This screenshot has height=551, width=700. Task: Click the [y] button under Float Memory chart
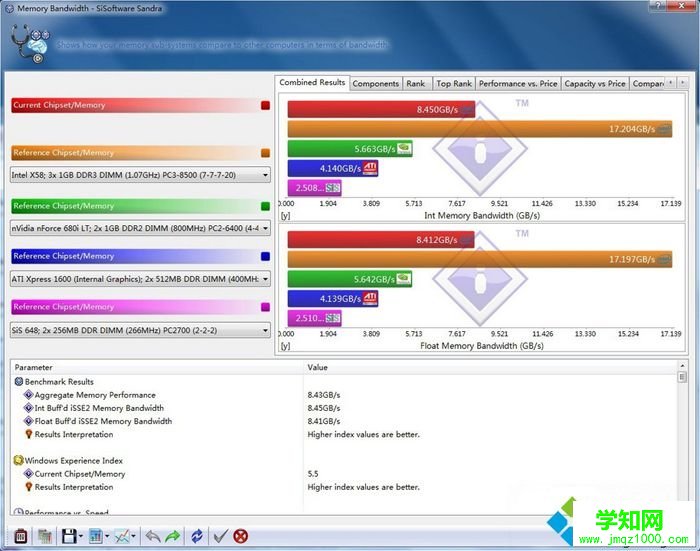click(285, 346)
